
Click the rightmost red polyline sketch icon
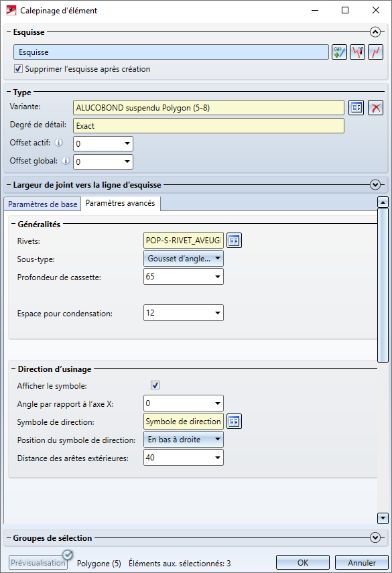375,52
